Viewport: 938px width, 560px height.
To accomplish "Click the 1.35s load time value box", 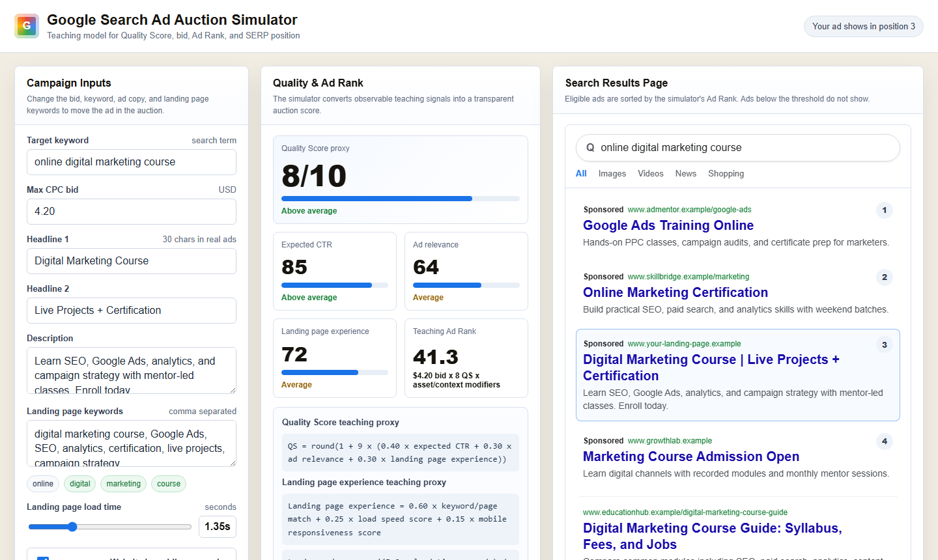I will (x=218, y=527).
